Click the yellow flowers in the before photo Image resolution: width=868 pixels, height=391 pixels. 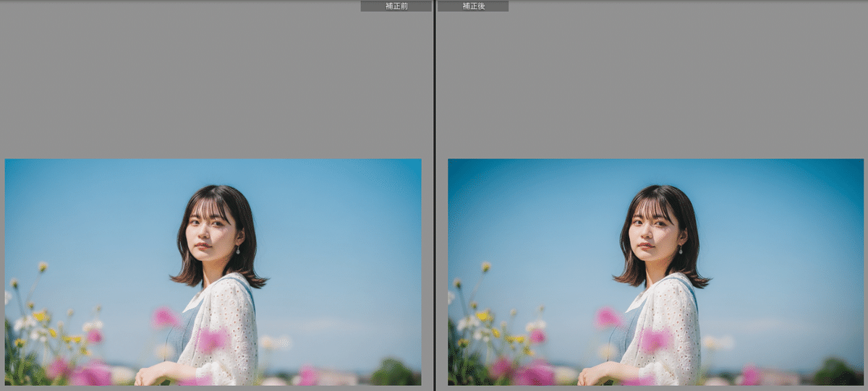click(x=40, y=316)
